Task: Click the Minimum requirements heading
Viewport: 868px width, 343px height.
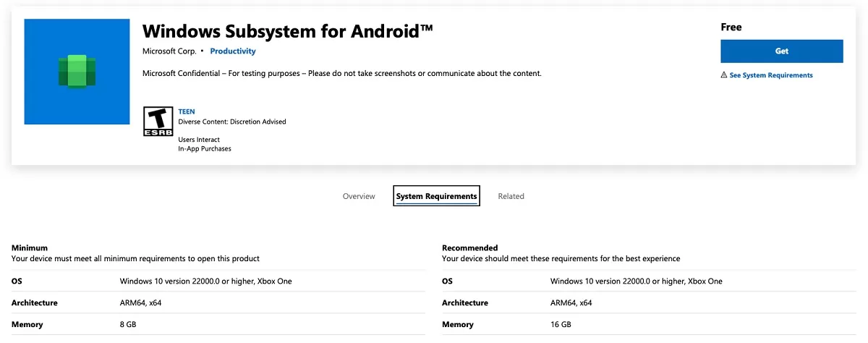Action: coord(30,247)
